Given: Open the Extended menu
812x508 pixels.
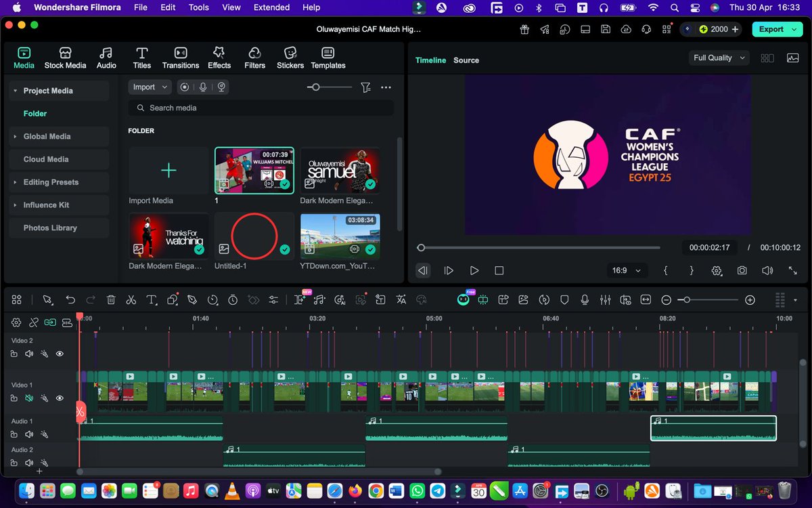Looking at the screenshot, I should (x=271, y=7).
